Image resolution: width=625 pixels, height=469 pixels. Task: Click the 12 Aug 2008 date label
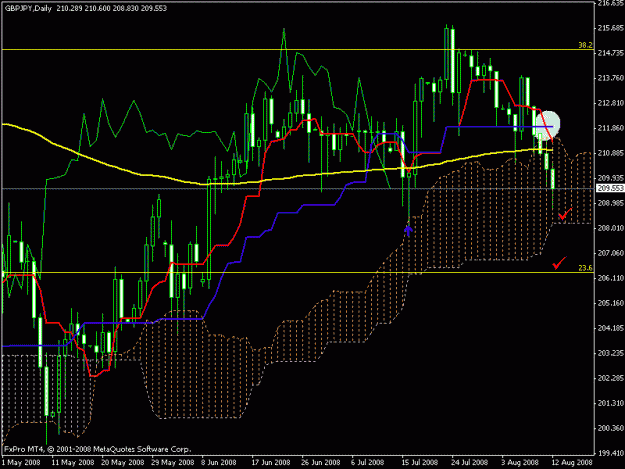(x=572, y=463)
